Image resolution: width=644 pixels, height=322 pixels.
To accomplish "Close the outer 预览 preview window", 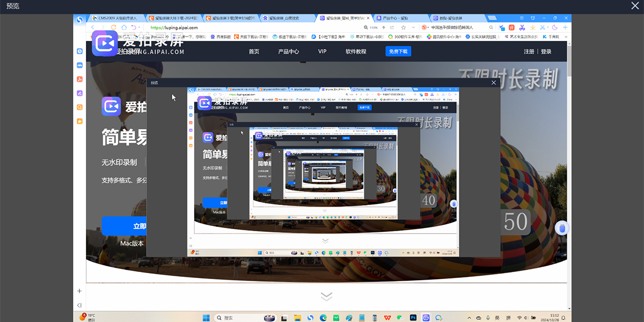I will click(x=635, y=6).
